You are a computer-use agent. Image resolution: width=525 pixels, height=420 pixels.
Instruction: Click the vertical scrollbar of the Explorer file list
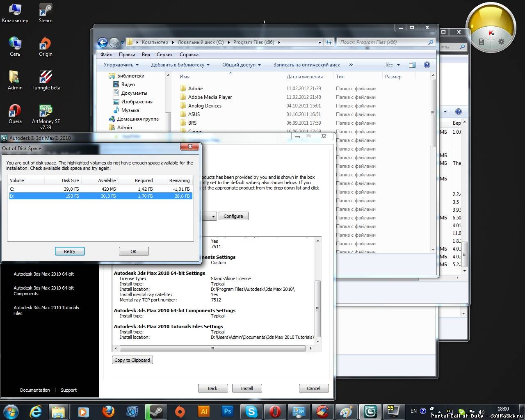(433, 113)
